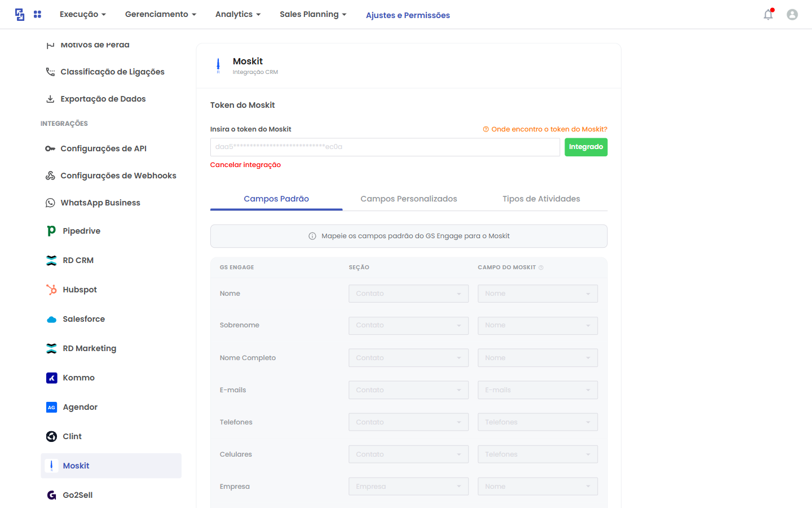Switch to Campos Padrão tab

(276, 199)
